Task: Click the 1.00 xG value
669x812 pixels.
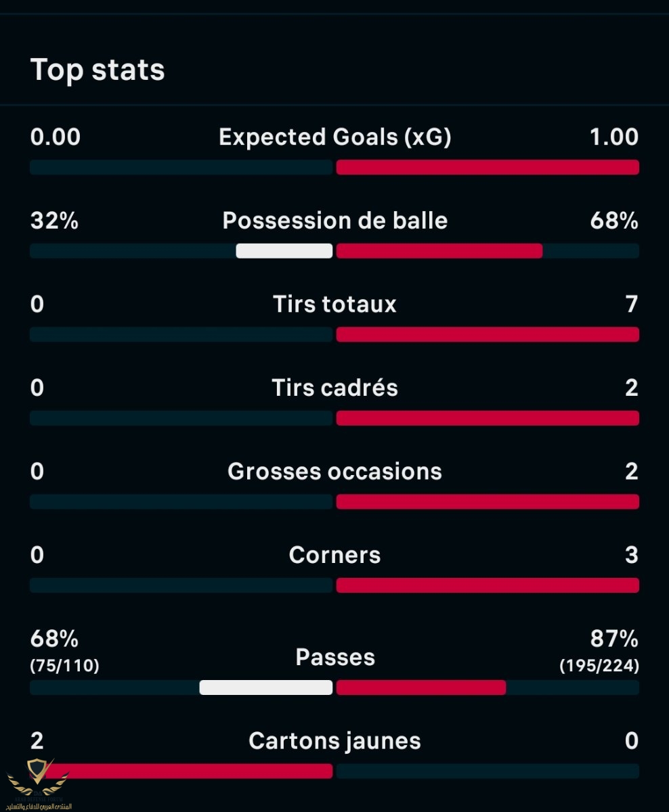Action: coord(613,137)
